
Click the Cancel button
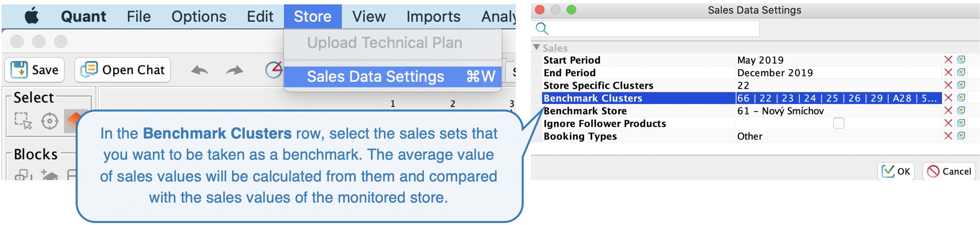(x=949, y=172)
